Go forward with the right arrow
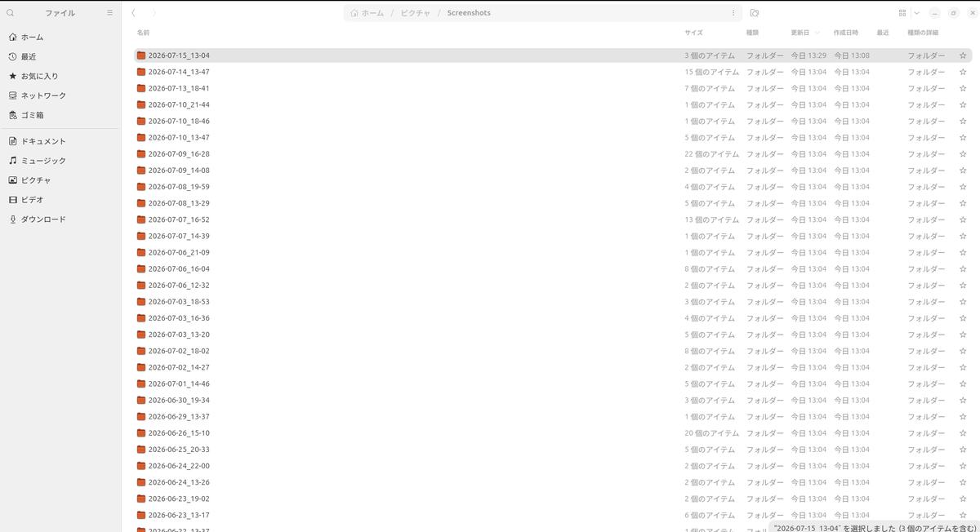This screenshot has width=980, height=532. [x=154, y=13]
